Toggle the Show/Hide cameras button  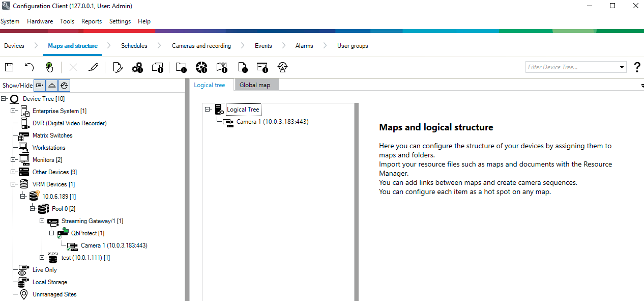[40, 86]
